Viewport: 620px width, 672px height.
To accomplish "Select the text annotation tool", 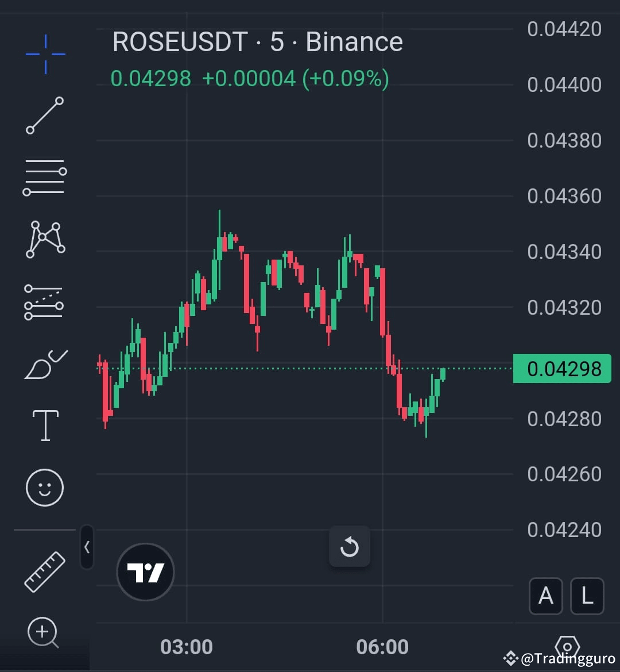I will (45, 425).
